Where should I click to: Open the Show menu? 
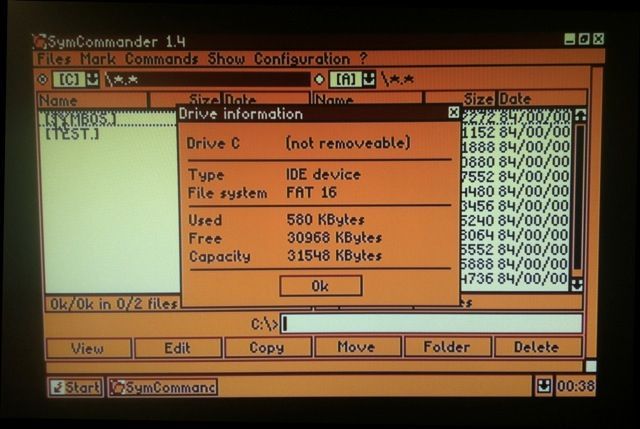point(226,59)
